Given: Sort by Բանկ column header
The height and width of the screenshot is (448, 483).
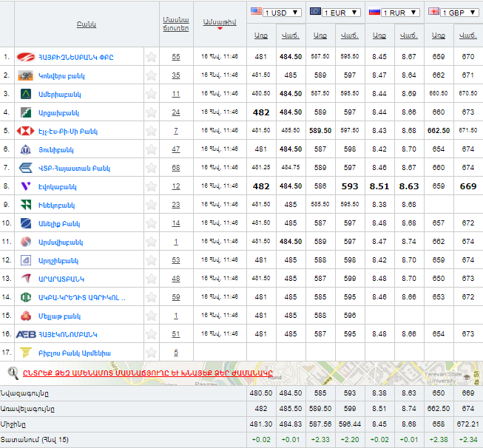Looking at the screenshot, I should pyautogui.click(x=87, y=24).
